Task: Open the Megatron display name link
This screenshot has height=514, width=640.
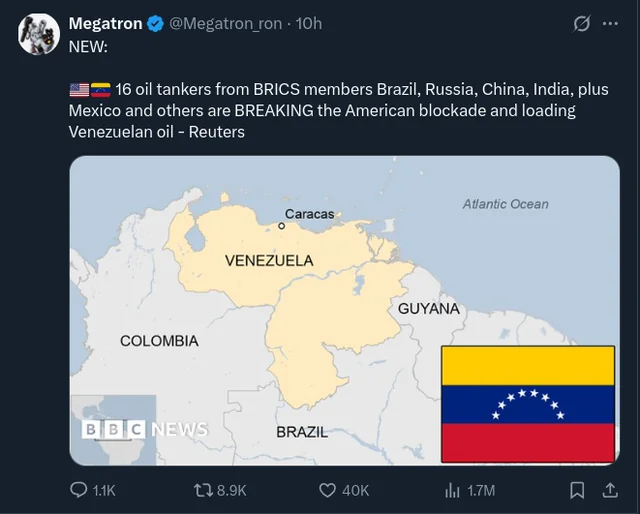Action: coord(105,23)
